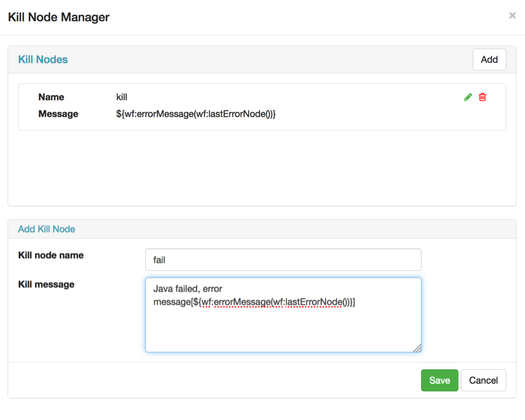Cancel adding the kill node
The height and width of the screenshot is (420, 525).
483,380
